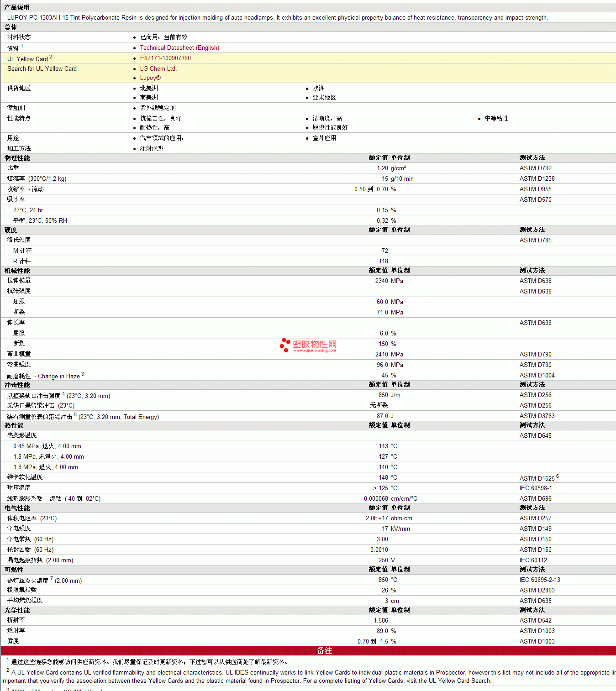Click the 冲击性能 section header
The width and height of the screenshot is (616, 691).
pyautogui.click(x=17, y=385)
